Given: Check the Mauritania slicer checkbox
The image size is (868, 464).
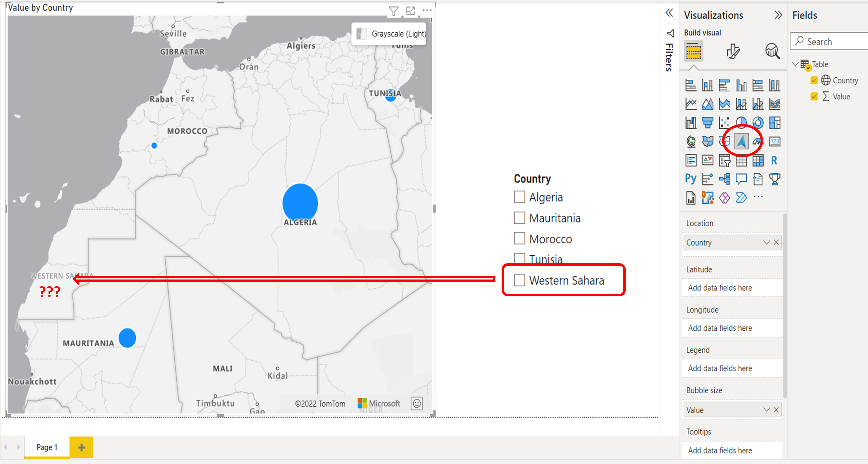Looking at the screenshot, I should pyautogui.click(x=519, y=218).
